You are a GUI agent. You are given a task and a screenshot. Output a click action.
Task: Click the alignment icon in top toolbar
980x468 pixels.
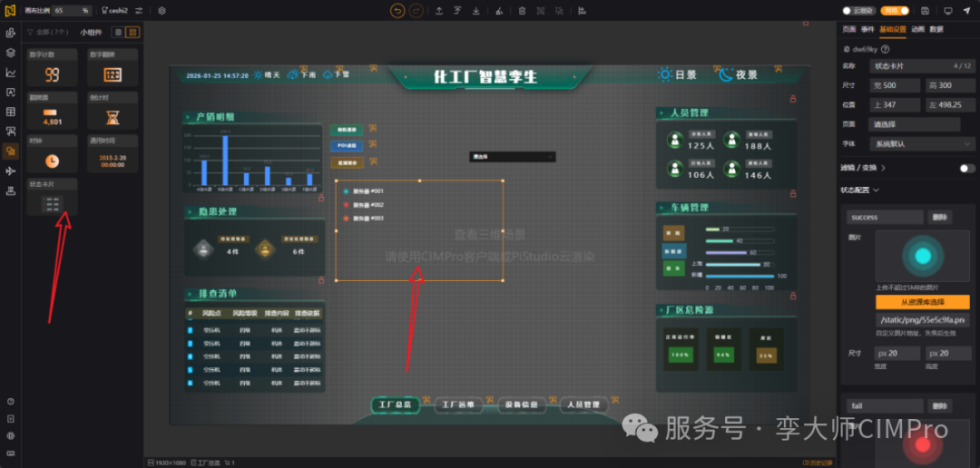tap(582, 11)
